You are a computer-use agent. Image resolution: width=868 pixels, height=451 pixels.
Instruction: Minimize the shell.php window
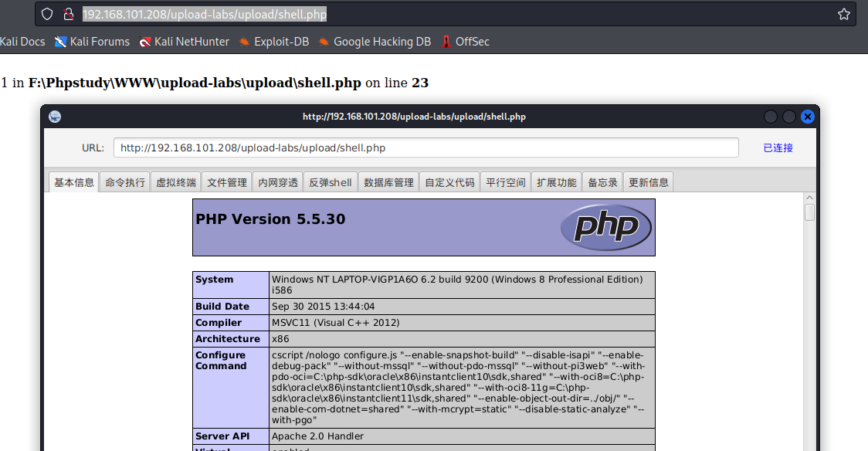click(770, 116)
